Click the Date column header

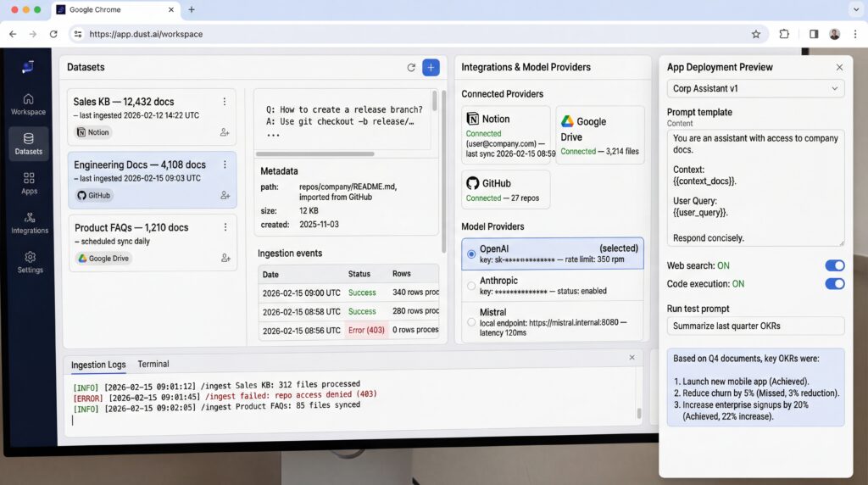pyautogui.click(x=270, y=275)
